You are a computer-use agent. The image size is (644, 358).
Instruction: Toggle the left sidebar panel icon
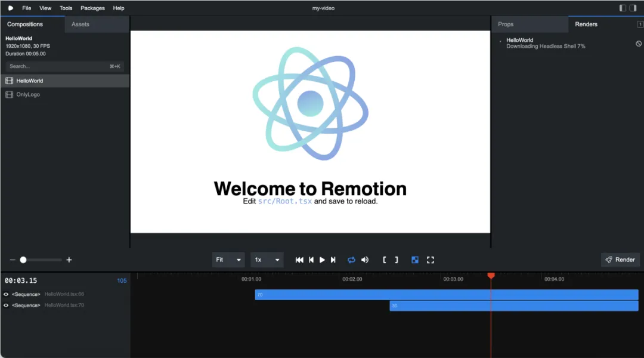point(623,8)
